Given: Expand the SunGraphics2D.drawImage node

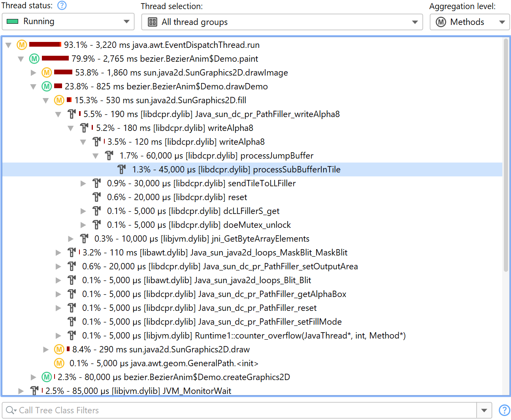Looking at the screenshot, I should [34, 73].
